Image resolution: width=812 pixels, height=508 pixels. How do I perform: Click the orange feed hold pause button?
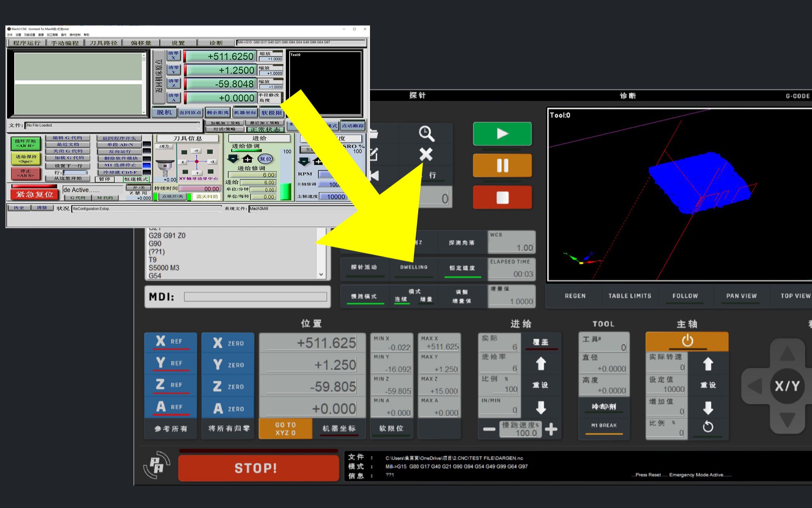pos(502,166)
